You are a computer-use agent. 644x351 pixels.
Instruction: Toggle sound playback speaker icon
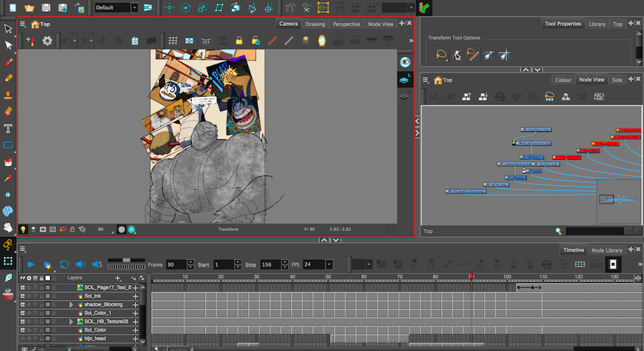[80, 264]
